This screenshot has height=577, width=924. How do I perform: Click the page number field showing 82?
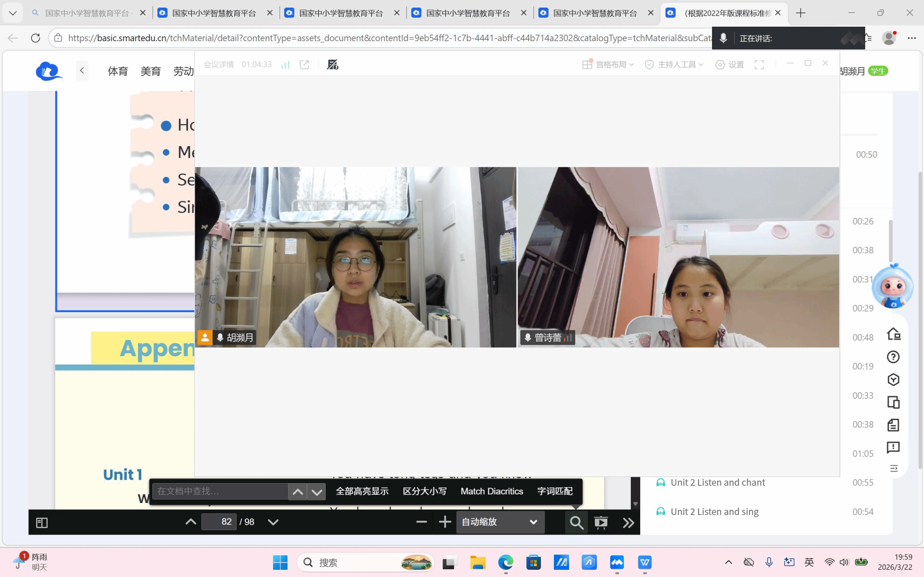tap(219, 522)
